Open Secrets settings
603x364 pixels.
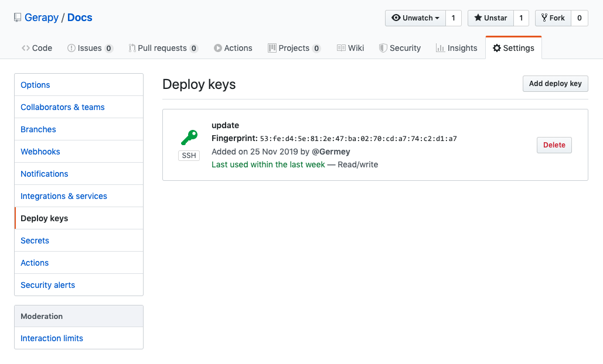[79, 241]
